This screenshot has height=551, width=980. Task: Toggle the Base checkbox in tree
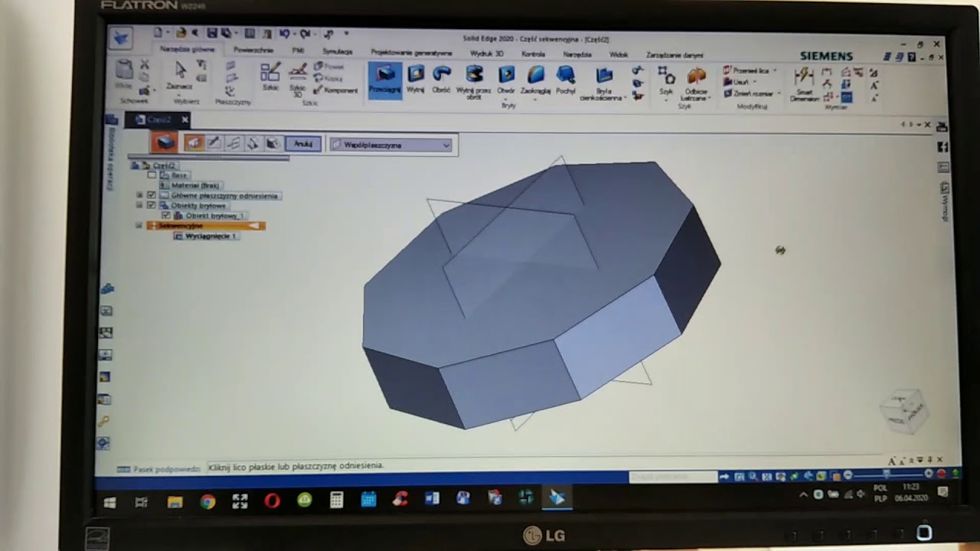tap(152, 175)
